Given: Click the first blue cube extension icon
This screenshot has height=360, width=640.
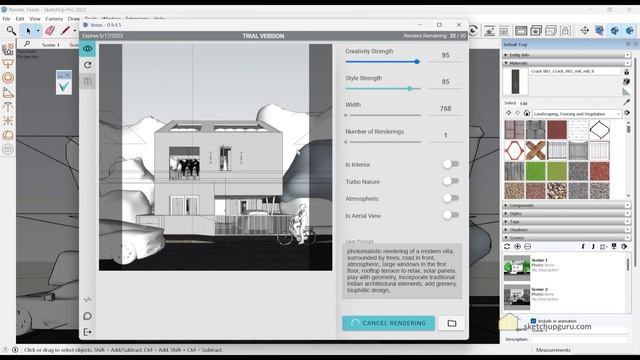Looking at the screenshot, I should point(600,31).
